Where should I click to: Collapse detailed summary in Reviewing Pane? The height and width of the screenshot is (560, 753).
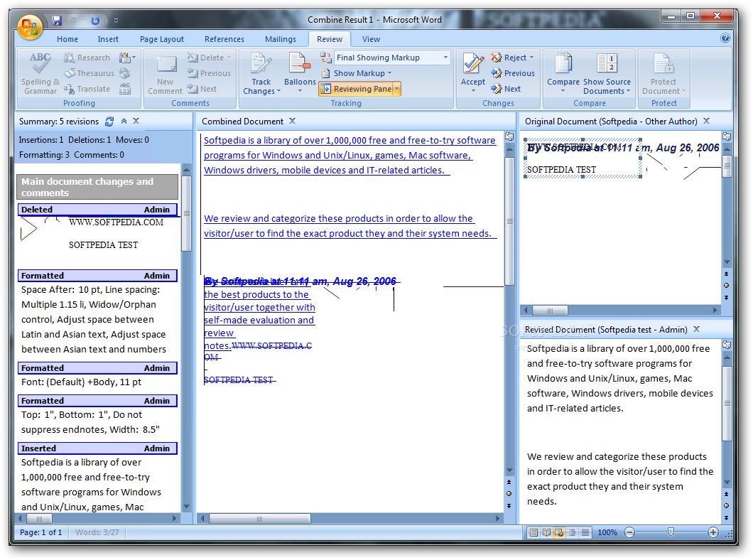tap(124, 121)
